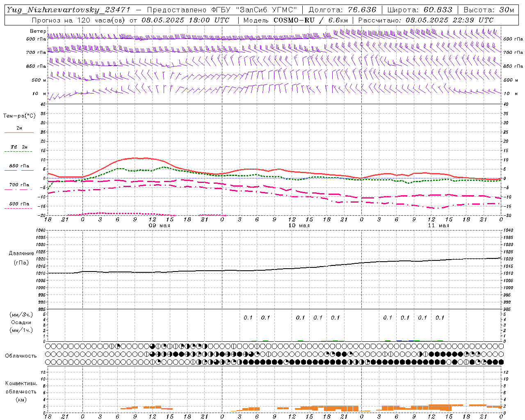Click the elevation label Высота: 30м

point(488,10)
